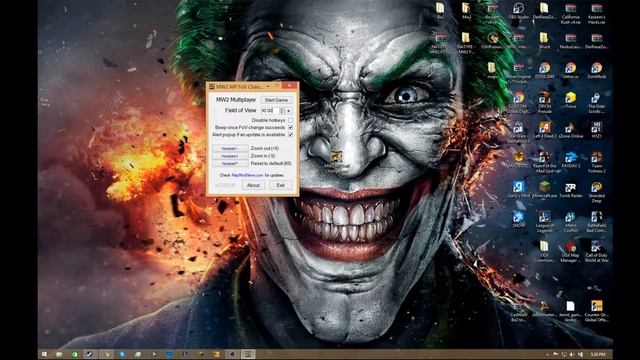Select the Star Wars Battlefront shortcut
The height and width of the screenshot is (360, 640).
coord(518,132)
